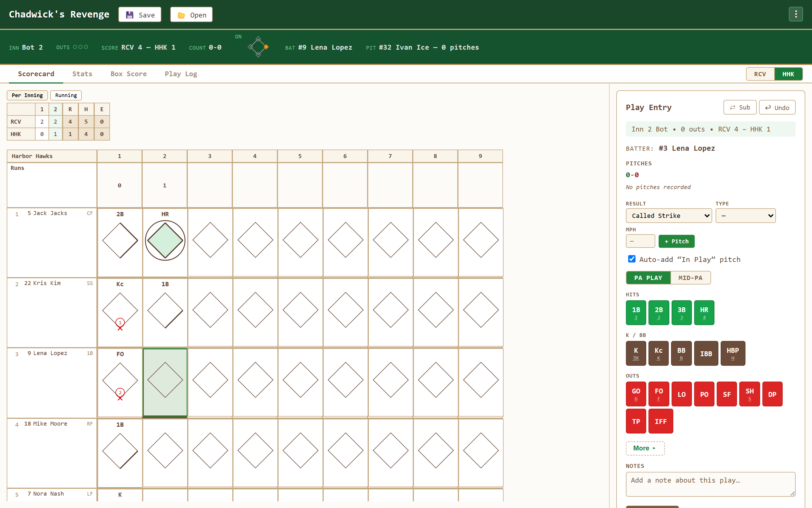
Task: Open the Result dropdown showing Called Strike
Action: [669, 215]
